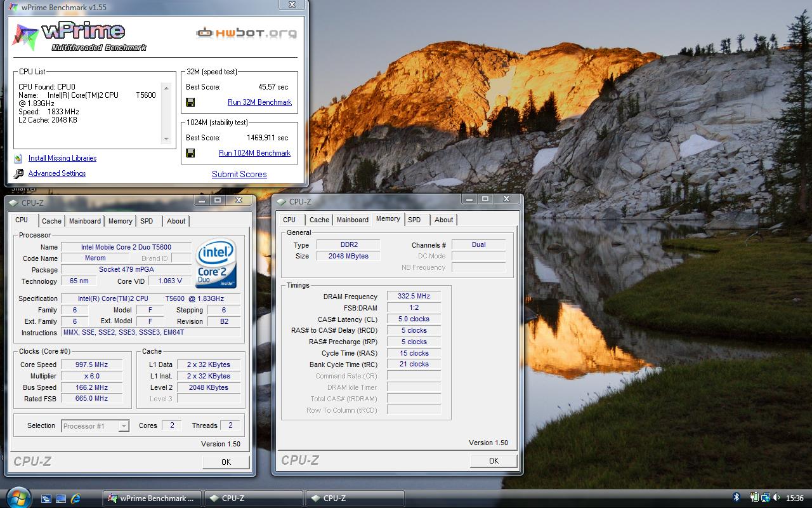Click the Bluetooth tray icon
Viewport: 812px width, 508px height.
(737, 498)
